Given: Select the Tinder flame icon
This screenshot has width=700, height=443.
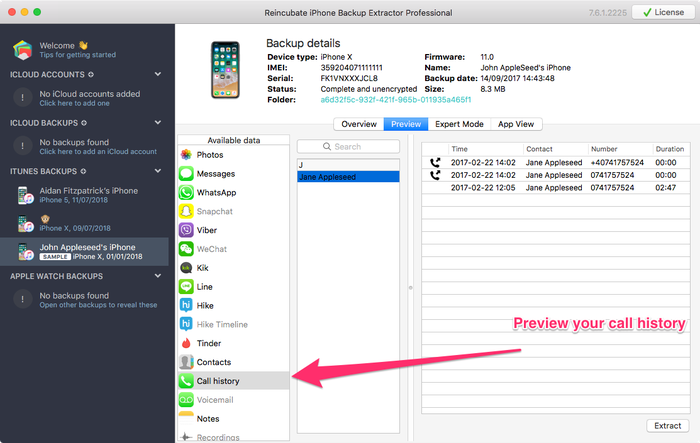Looking at the screenshot, I should [186, 343].
